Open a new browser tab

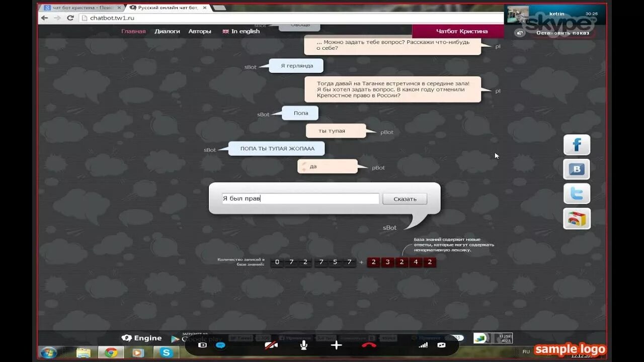[x=219, y=8]
